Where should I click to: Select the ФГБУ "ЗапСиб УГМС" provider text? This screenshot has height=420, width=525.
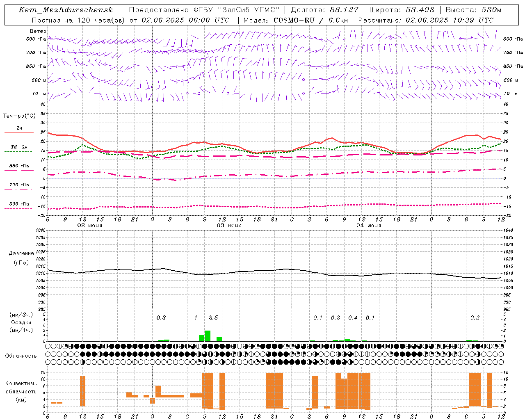click(x=236, y=10)
